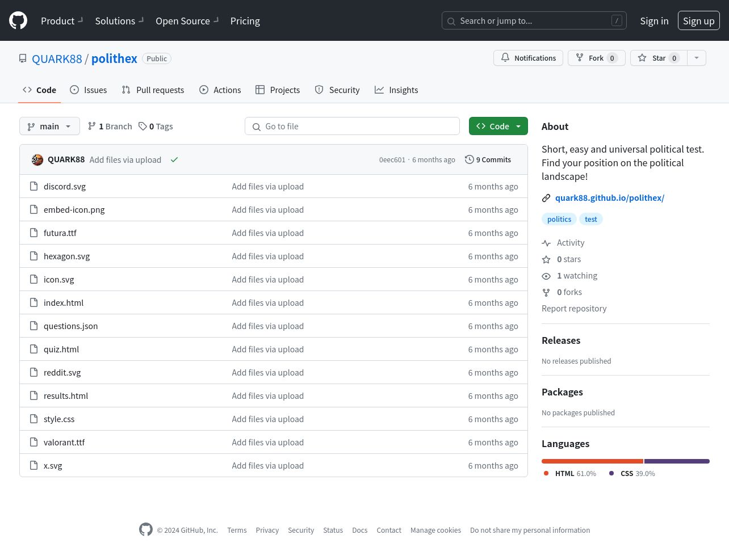Focus the Go to file input

[352, 126]
